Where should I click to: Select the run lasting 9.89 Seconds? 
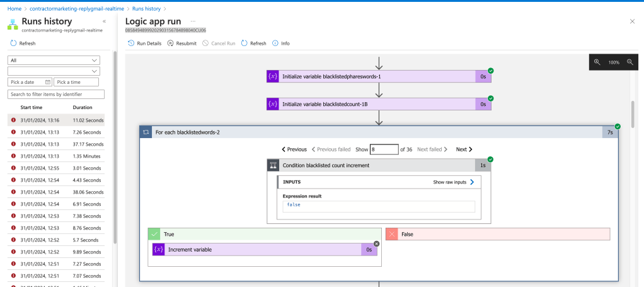(56, 252)
